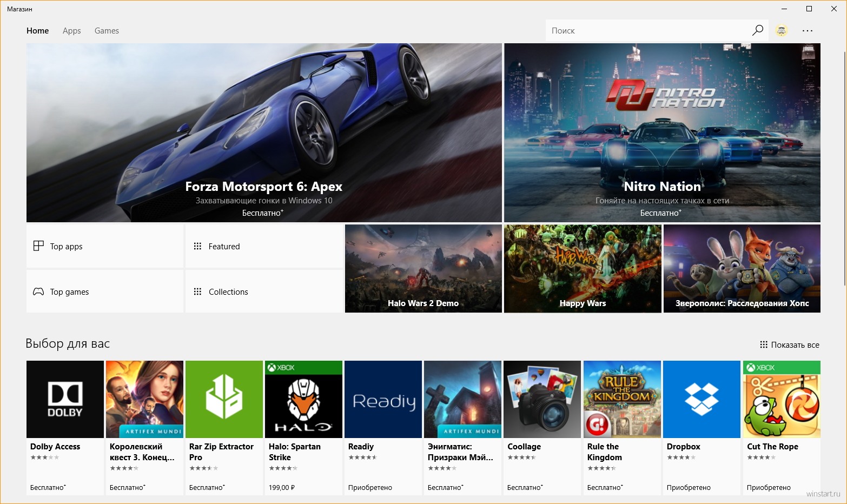Click the Top games label
Image resolution: width=847 pixels, height=504 pixels.
69,292
